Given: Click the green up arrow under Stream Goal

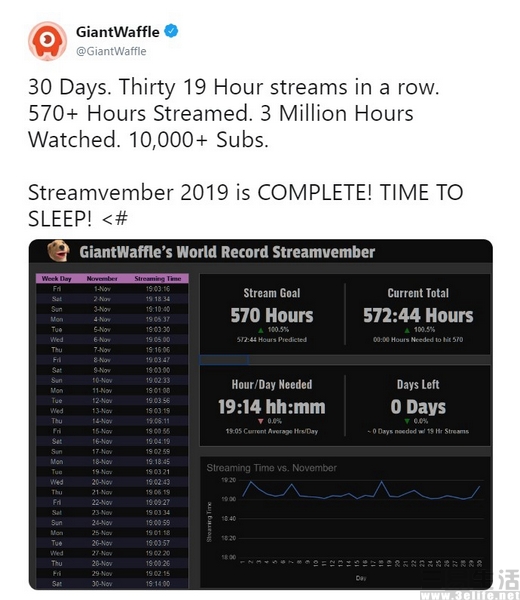Looking at the screenshot, I should [x=261, y=330].
